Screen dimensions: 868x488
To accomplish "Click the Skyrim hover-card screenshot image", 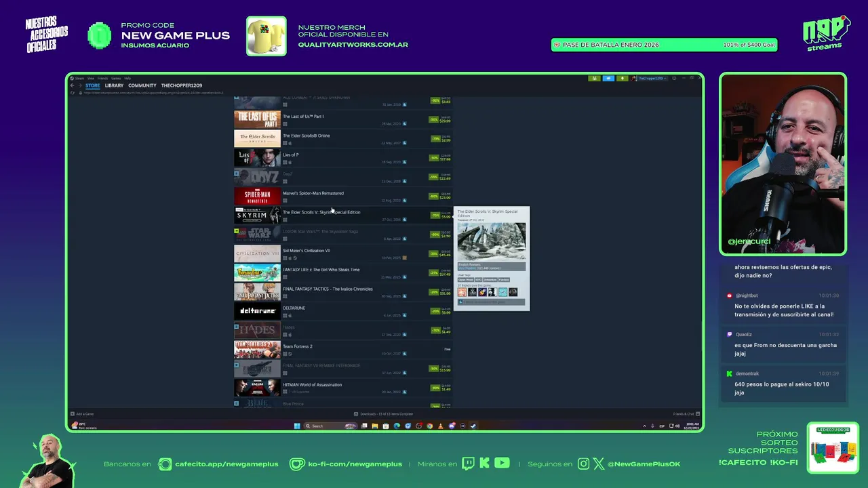I will (x=492, y=242).
